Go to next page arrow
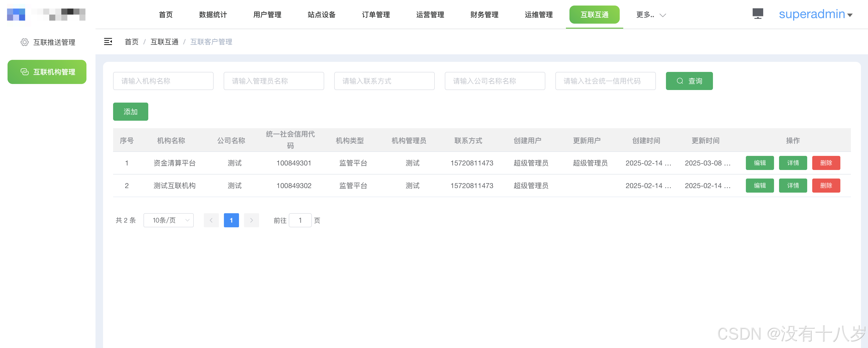This screenshot has height=348, width=868. coord(251,220)
